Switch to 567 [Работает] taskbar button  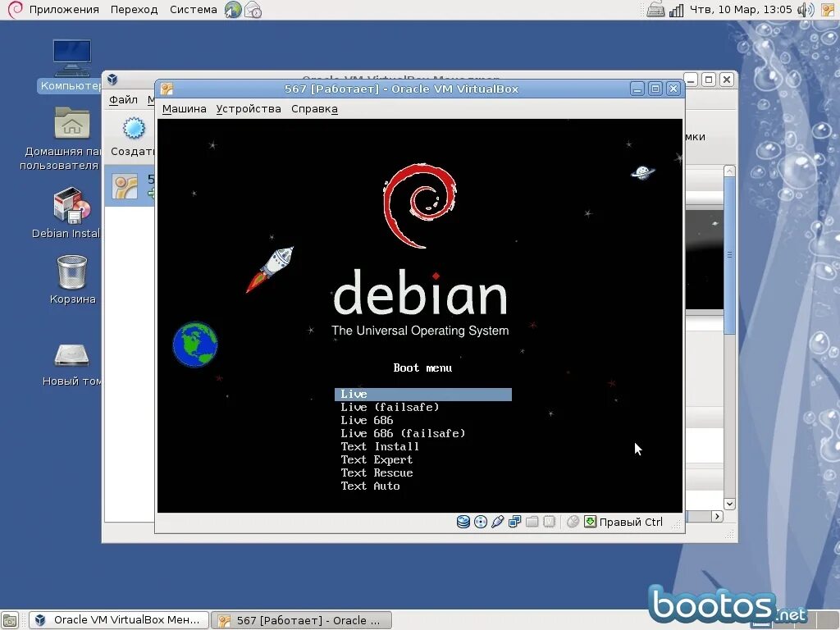(x=302, y=620)
